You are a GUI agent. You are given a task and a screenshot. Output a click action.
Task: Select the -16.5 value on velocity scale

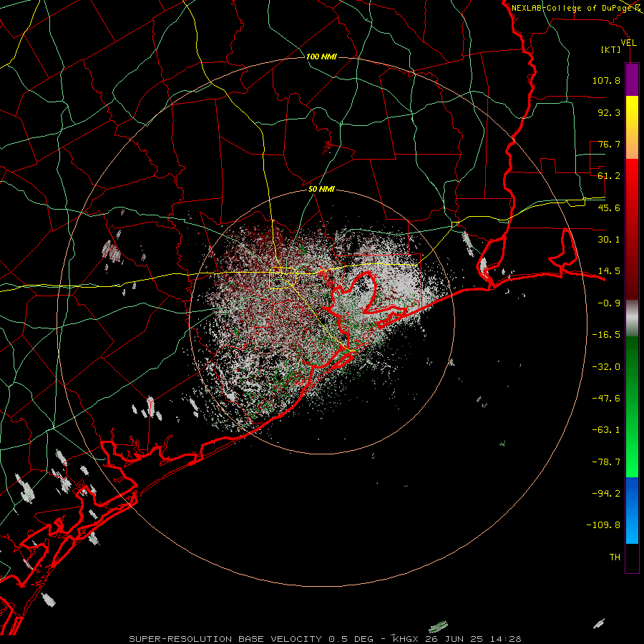(x=606, y=335)
